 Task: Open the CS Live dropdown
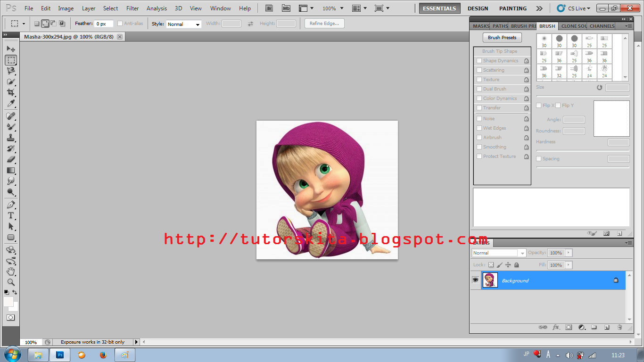(x=573, y=8)
